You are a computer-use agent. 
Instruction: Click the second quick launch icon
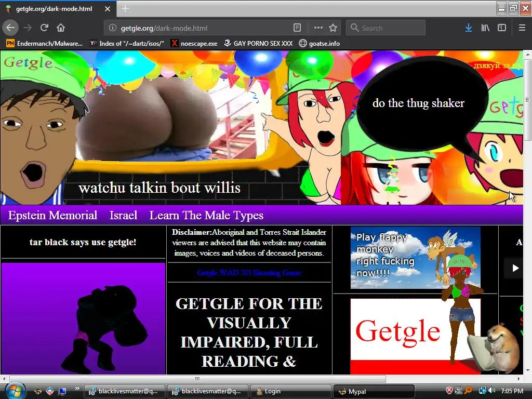50,391
